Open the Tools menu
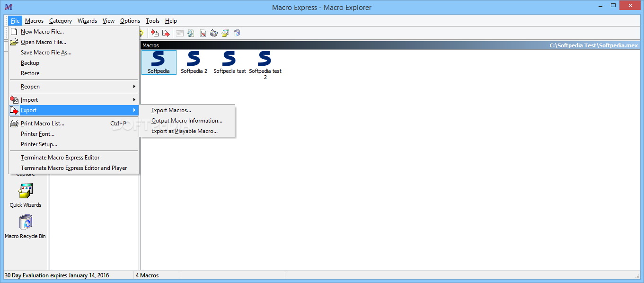The image size is (644, 283). tap(153, 21)
